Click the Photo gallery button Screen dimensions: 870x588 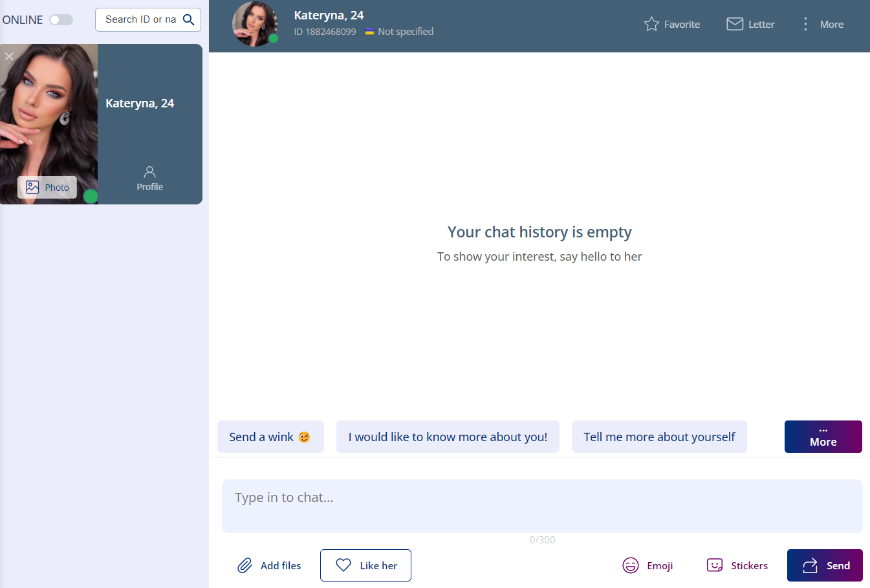coord(47,188)
